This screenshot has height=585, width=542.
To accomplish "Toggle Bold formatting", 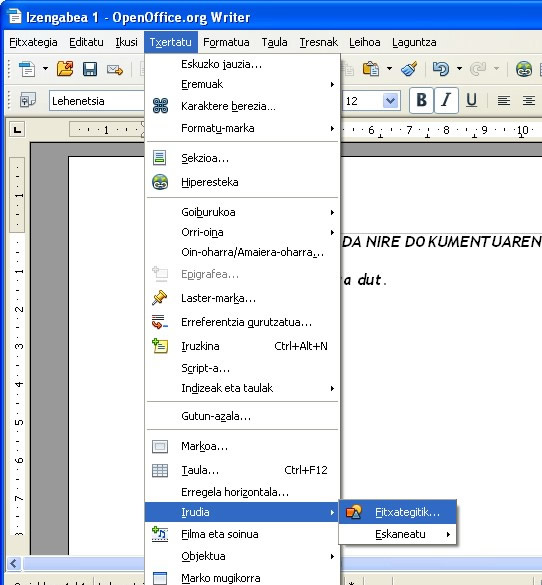I will point(422,100).
